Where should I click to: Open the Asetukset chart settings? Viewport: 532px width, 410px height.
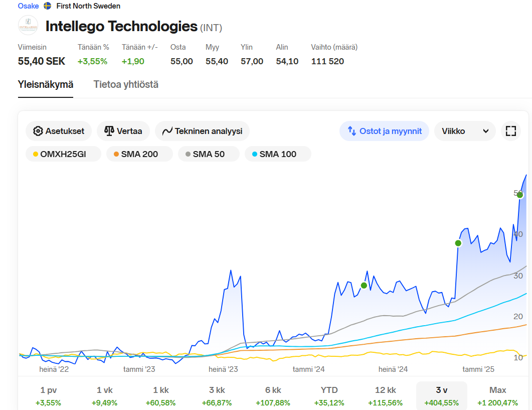[59, 131]
